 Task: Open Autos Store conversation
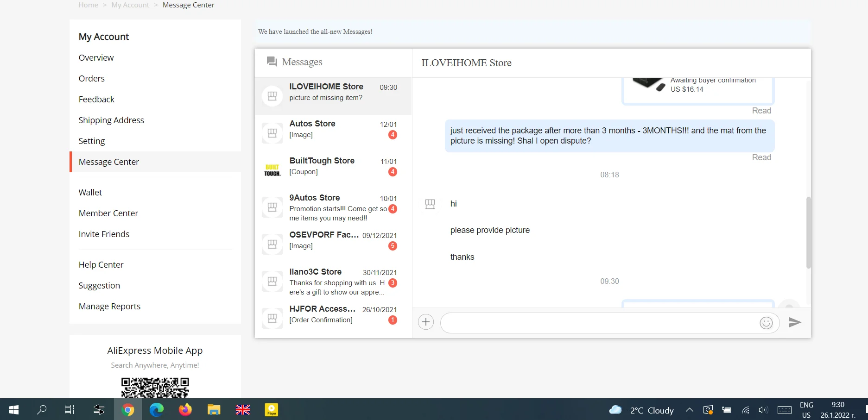pos(333,133)
